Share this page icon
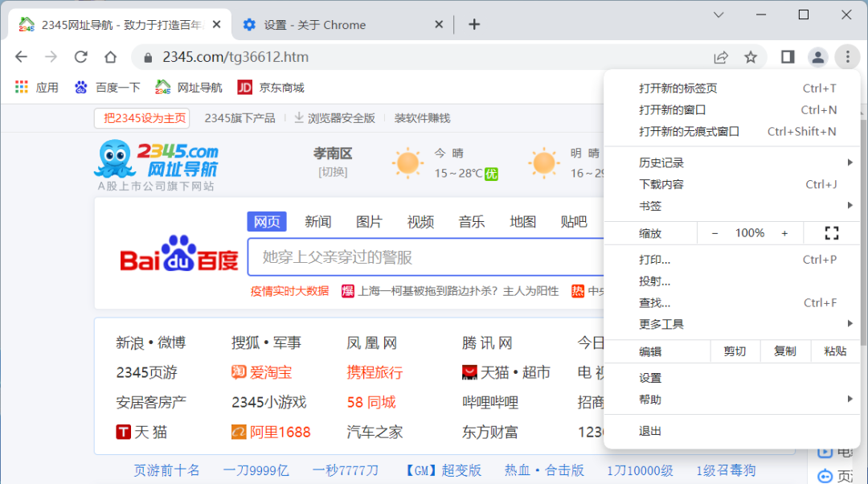Image resolution: width=868 pixels, height=484 pixels. coord(721,57)
